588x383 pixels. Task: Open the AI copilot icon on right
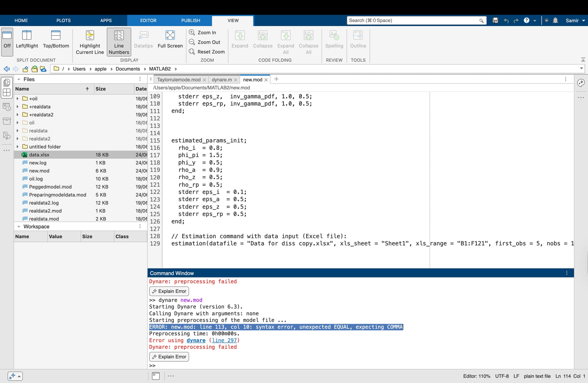click(x=581, y=83)
